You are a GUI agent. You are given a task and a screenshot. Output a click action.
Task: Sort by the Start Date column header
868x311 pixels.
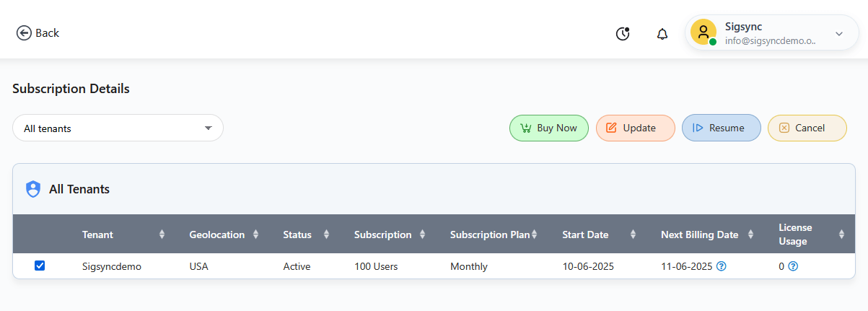point(585,235)
